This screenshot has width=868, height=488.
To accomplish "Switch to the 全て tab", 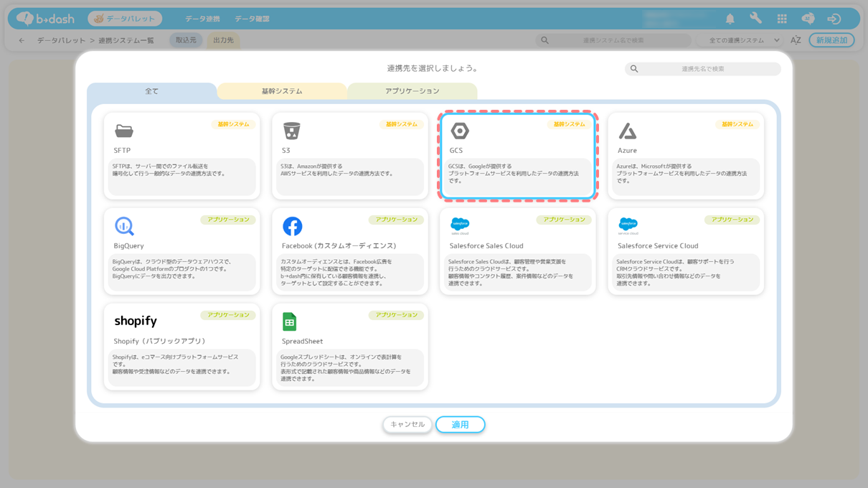I will pyautogui.click(x=152, y=91).
